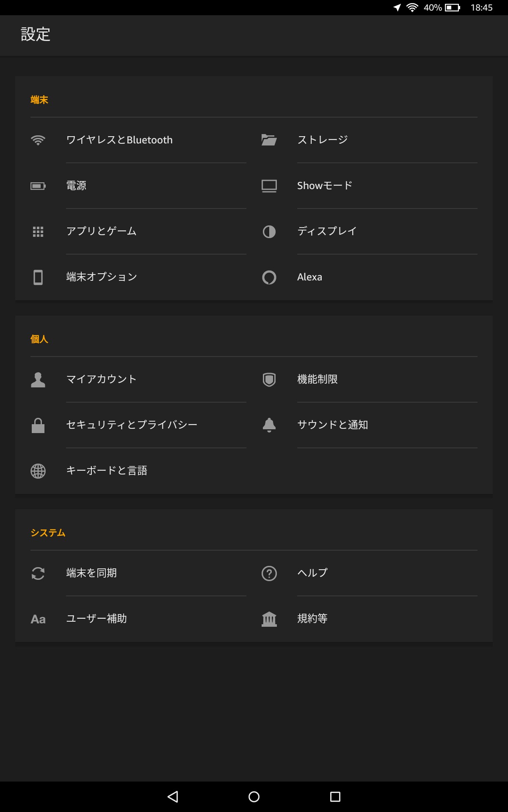Tap the home circle navigation button
Image resolution: width=508 pixels, height=812 pixels.
tap(254, 797)
